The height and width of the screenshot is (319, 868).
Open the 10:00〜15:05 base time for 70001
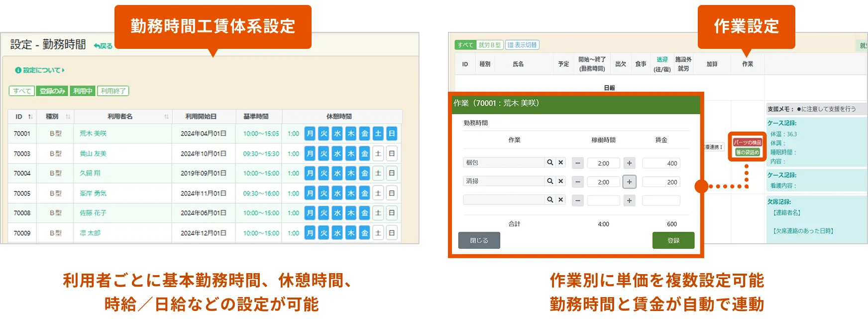tap(261, 134)
